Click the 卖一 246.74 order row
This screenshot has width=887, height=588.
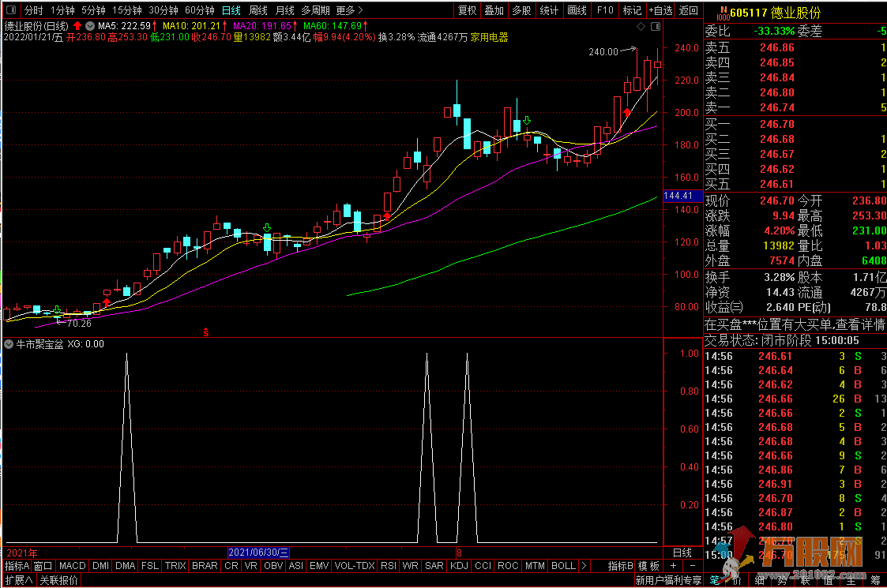point(795,107)
